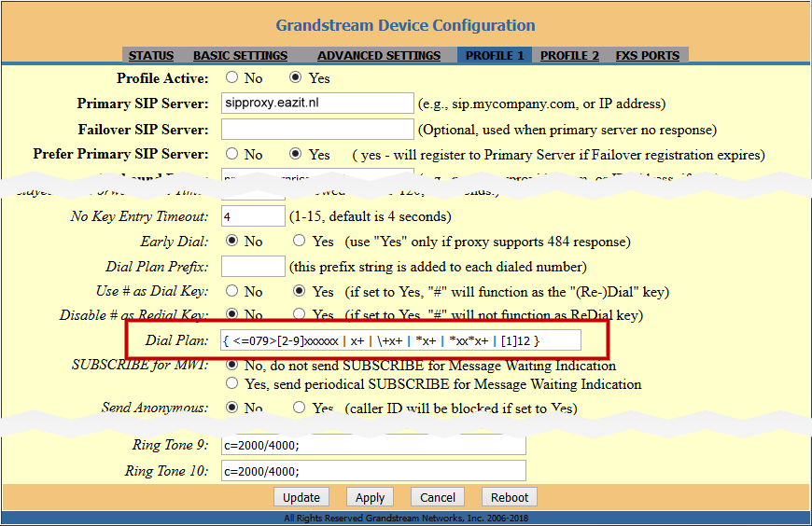This screenshot has width=812, height=526.
Task: Set Profile Active to No
Action: pyautogui.click(x=232, y=77)
